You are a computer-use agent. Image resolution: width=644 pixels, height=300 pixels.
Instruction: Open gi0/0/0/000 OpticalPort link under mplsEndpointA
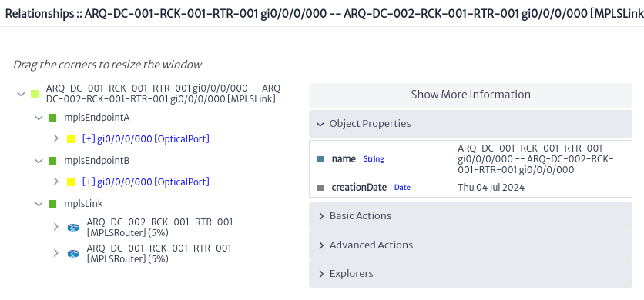(x=146, y=139)
